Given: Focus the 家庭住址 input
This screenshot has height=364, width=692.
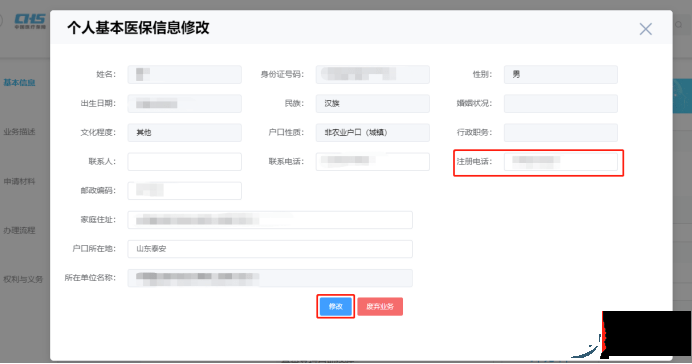Looking at the screenshot, I should 270,220.
